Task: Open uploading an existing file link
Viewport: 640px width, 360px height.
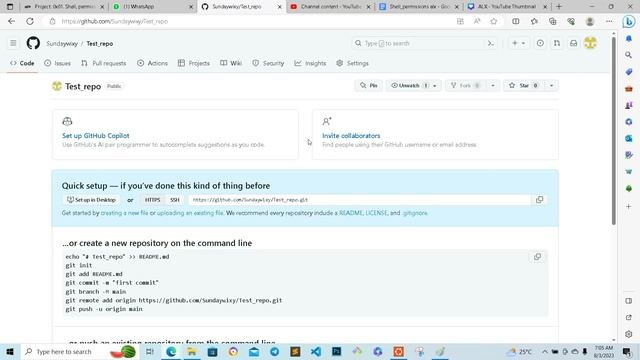Action: pyautogui.click(x=190, y=213)
